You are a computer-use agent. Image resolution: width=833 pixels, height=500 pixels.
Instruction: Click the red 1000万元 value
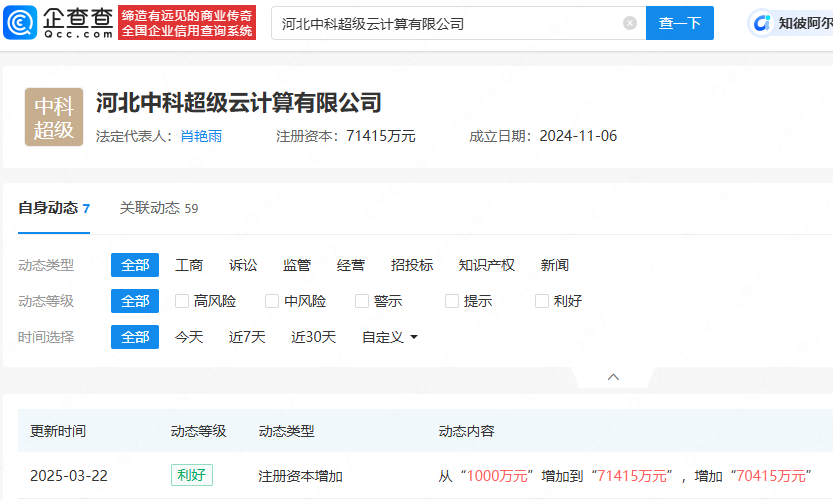(x=497, y=476)
